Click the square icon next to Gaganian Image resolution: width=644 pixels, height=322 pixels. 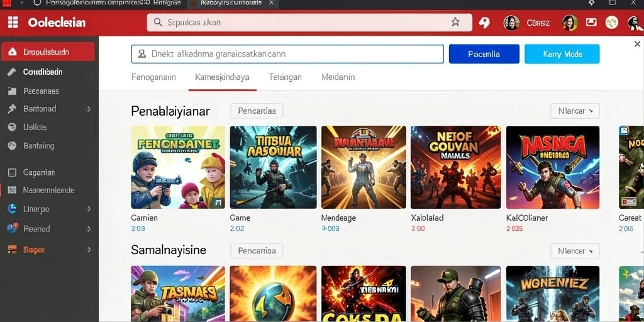(x=12, y=172)
